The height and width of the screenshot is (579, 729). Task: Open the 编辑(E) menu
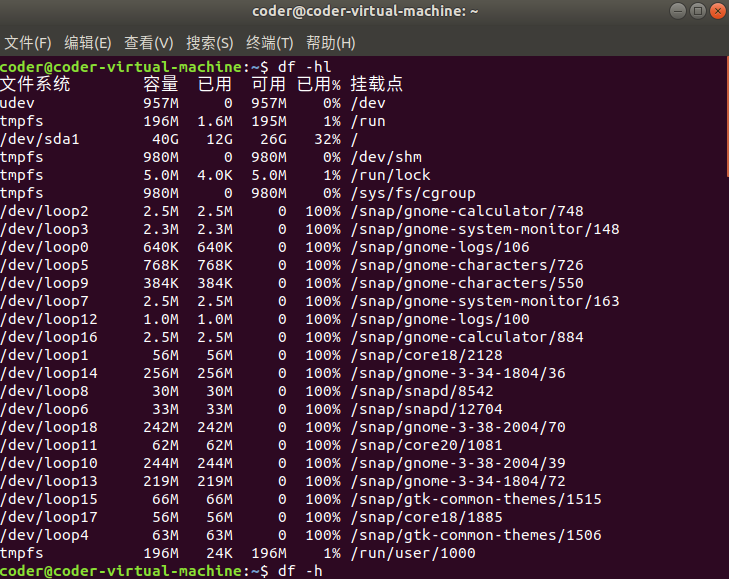coord(88,43)
